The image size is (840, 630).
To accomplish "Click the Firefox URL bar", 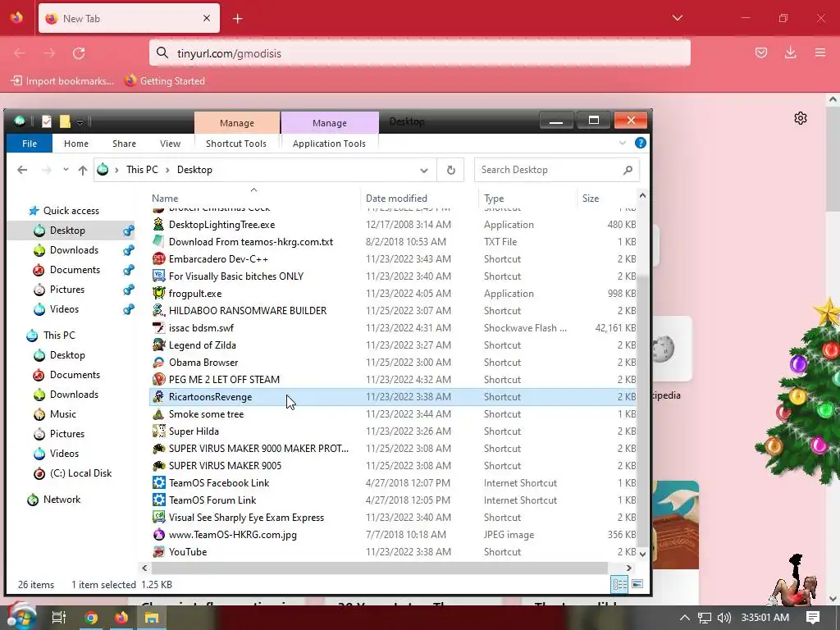I will (419, 53).
